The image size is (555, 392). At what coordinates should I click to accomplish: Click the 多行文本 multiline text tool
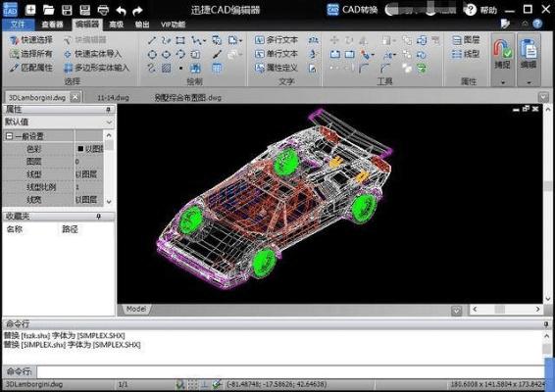[x=277, y=40]
